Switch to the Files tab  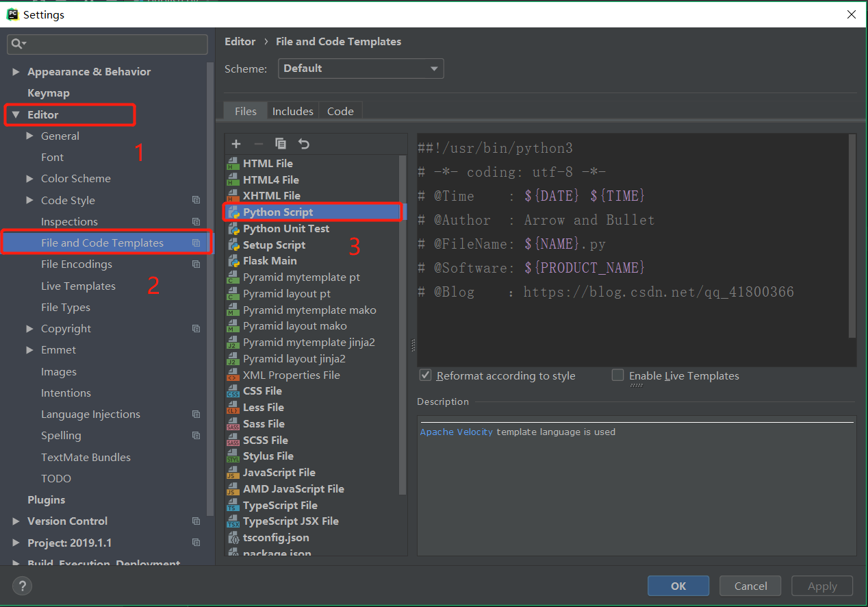(x=245, y=111)
